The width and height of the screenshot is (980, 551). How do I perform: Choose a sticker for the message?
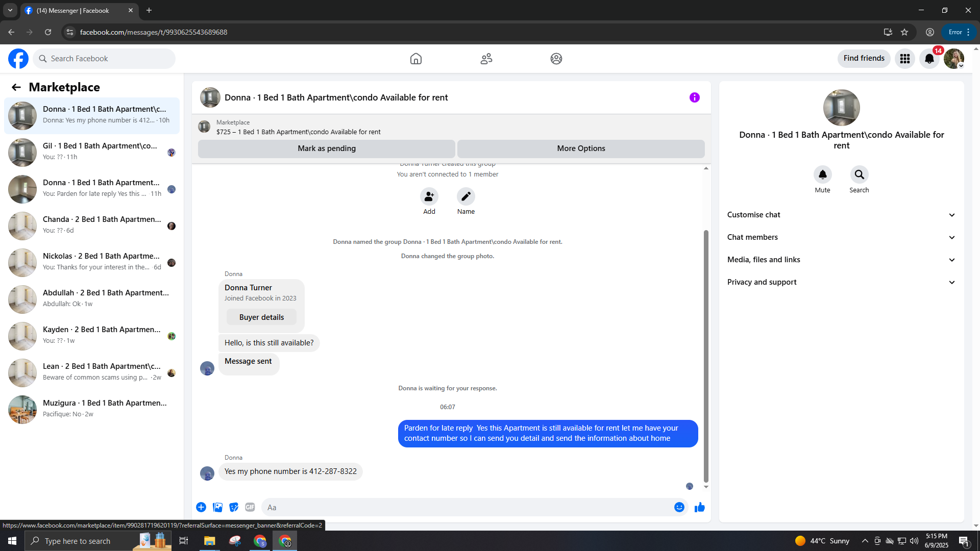(234, 507)
